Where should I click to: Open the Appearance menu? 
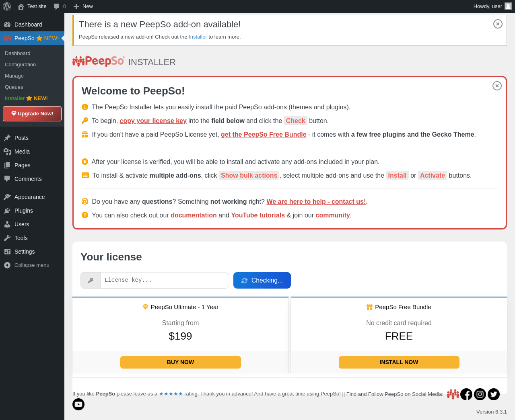click(x=29, y=197)
